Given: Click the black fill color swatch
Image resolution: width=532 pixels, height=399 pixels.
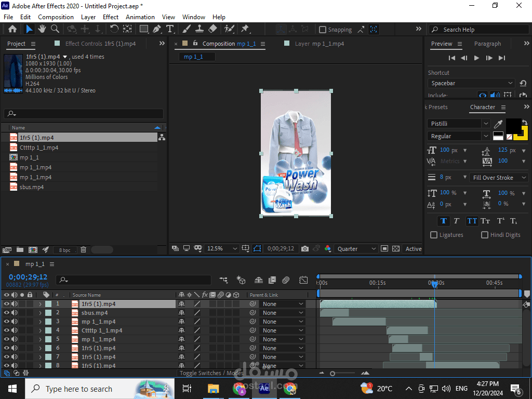Looking at the screenshot, I should point(513,126).
